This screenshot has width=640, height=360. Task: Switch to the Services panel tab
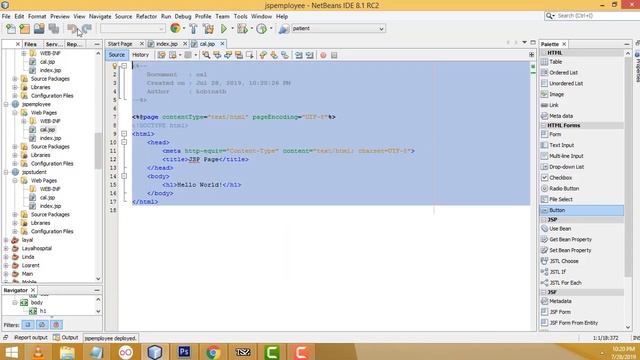tap(53, 44)
